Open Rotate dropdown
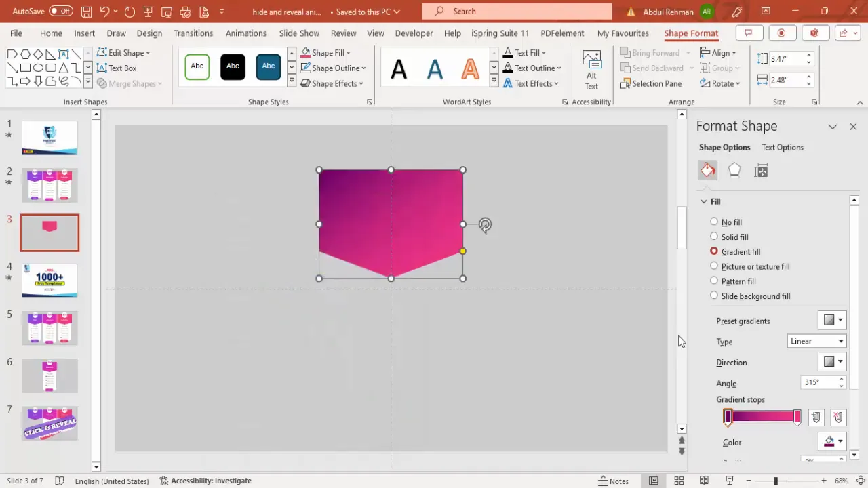 [720, 83]
